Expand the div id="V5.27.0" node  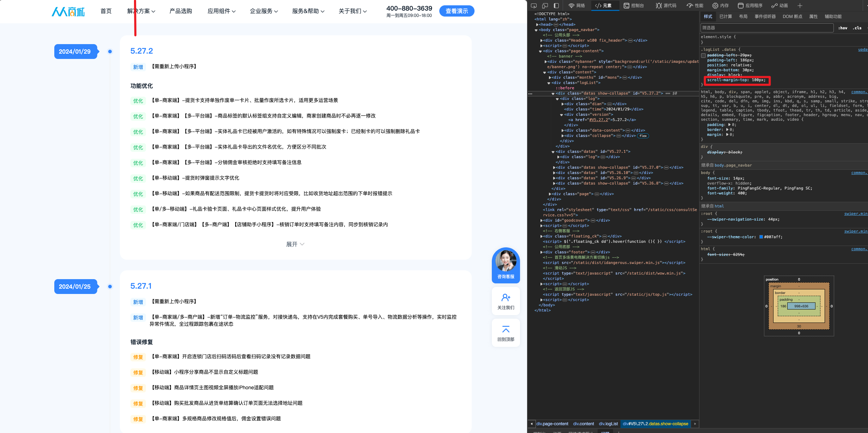click(554, 168)
